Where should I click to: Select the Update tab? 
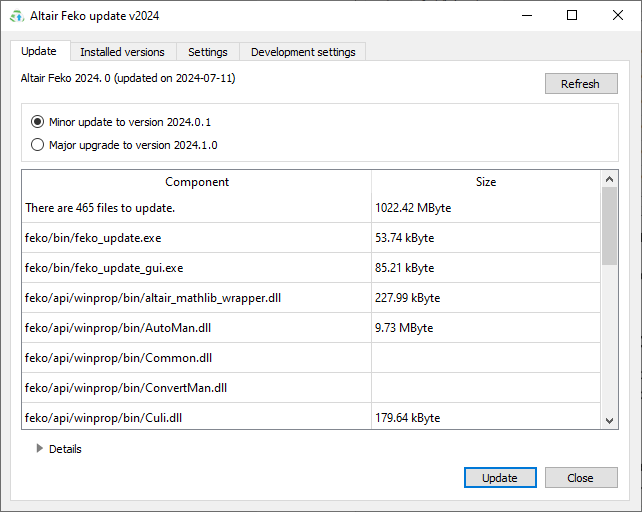click(x=39, y=51)
